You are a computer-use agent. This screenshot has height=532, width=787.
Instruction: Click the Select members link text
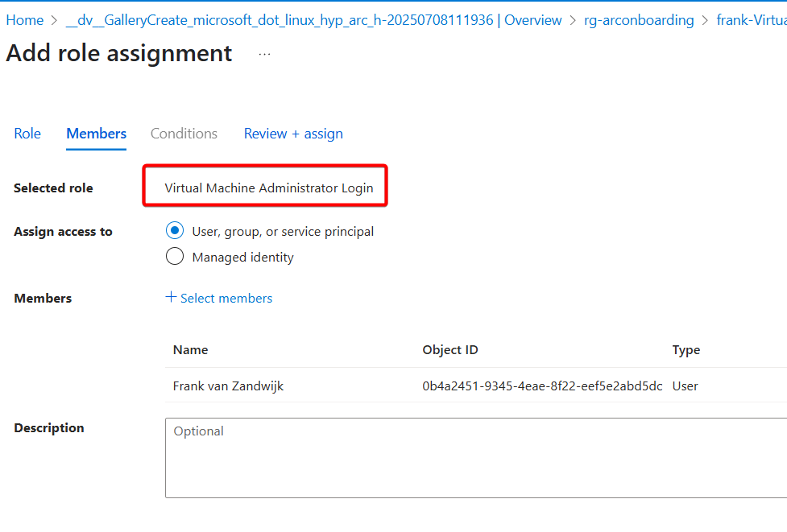[226, 299]
